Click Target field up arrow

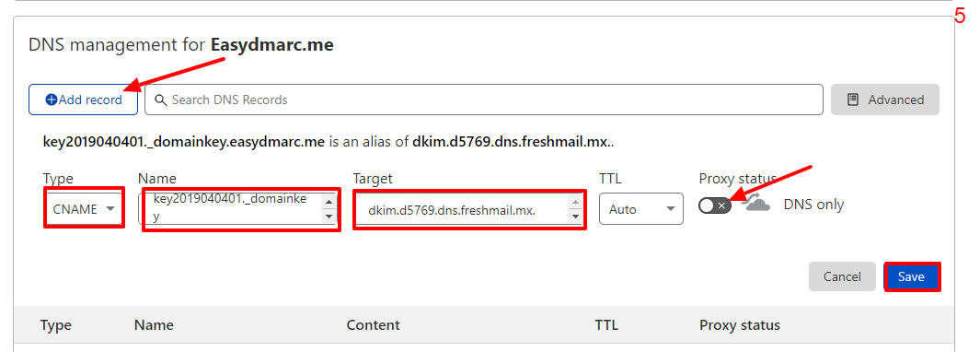[575, 202]
